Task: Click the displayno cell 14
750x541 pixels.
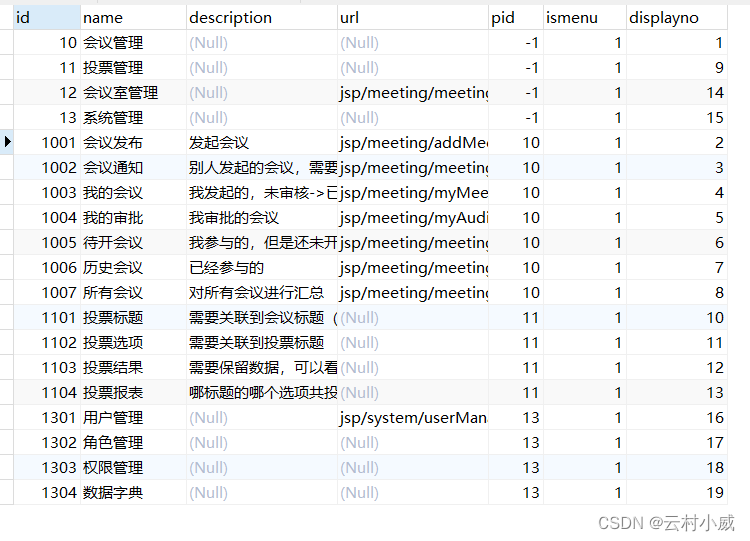Action: (676, 92)
